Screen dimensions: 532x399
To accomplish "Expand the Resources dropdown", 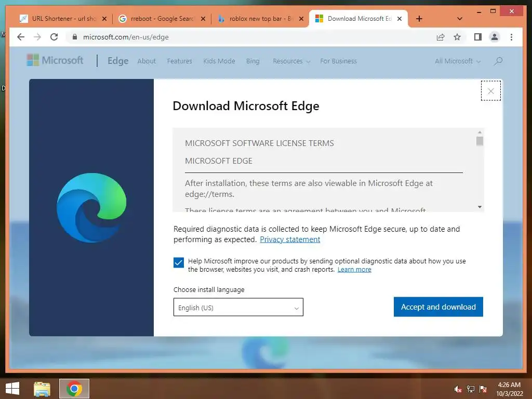I will 291,61.
